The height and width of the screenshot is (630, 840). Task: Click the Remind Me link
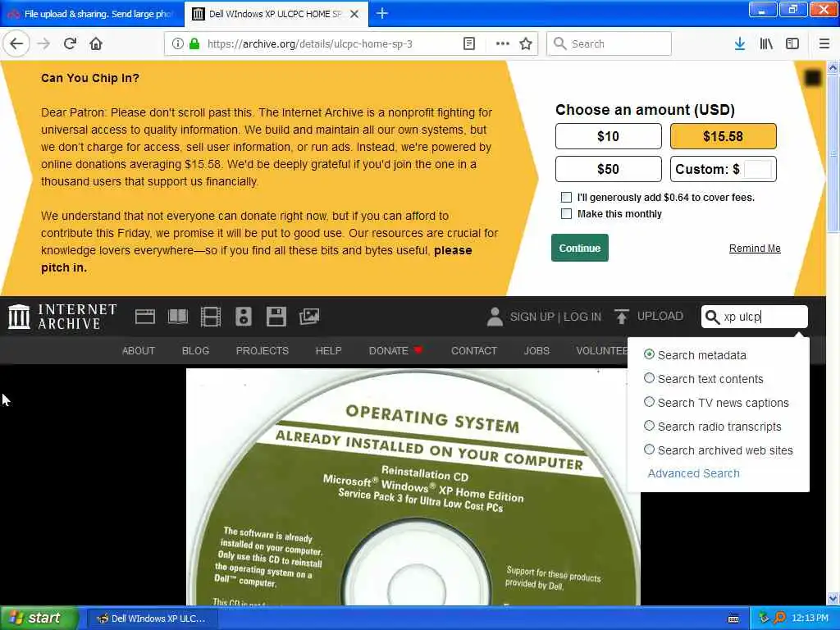point(755,248)
